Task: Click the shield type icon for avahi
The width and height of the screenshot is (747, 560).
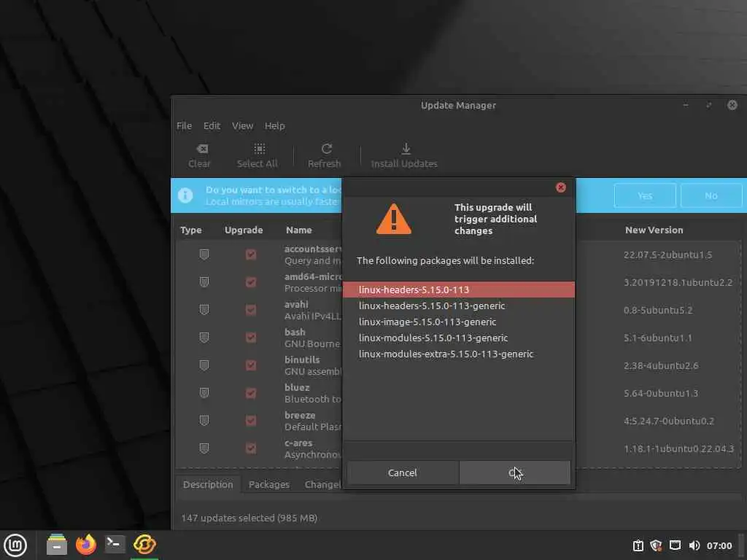Action: tap(204, 309)
